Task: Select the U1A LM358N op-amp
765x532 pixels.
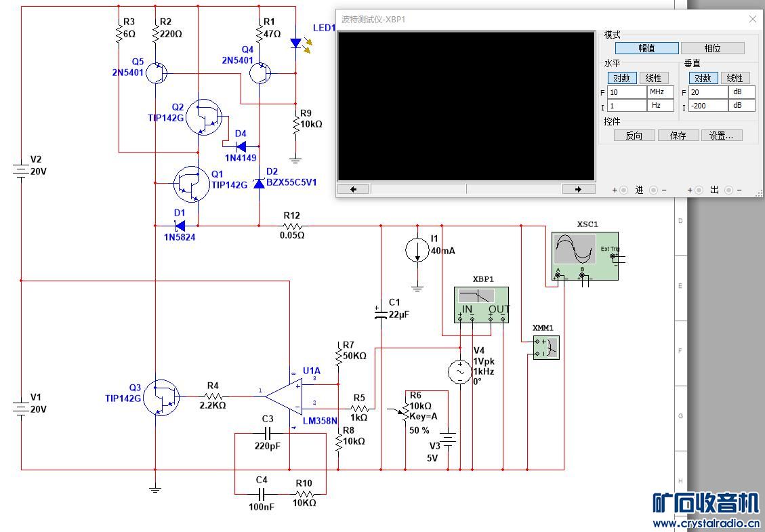Action: 285,396
